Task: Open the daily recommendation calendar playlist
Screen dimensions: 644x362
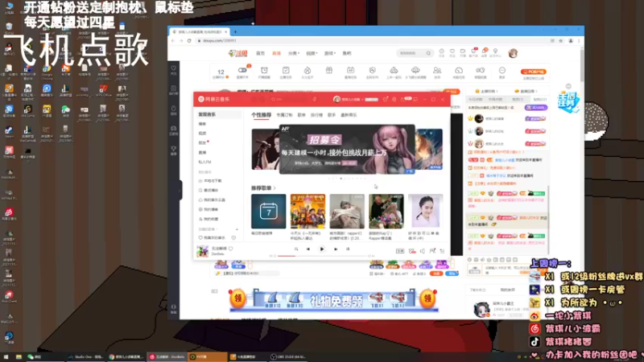Action: [268, 212]
